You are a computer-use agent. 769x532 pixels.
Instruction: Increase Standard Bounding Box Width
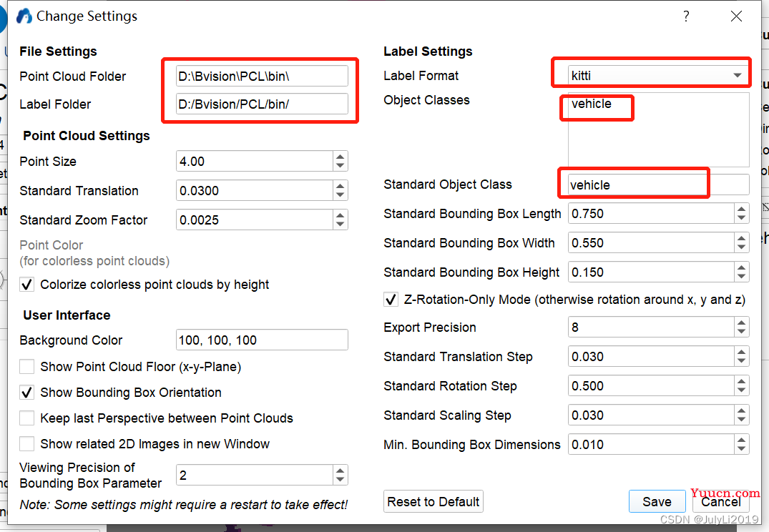(742, 239)
